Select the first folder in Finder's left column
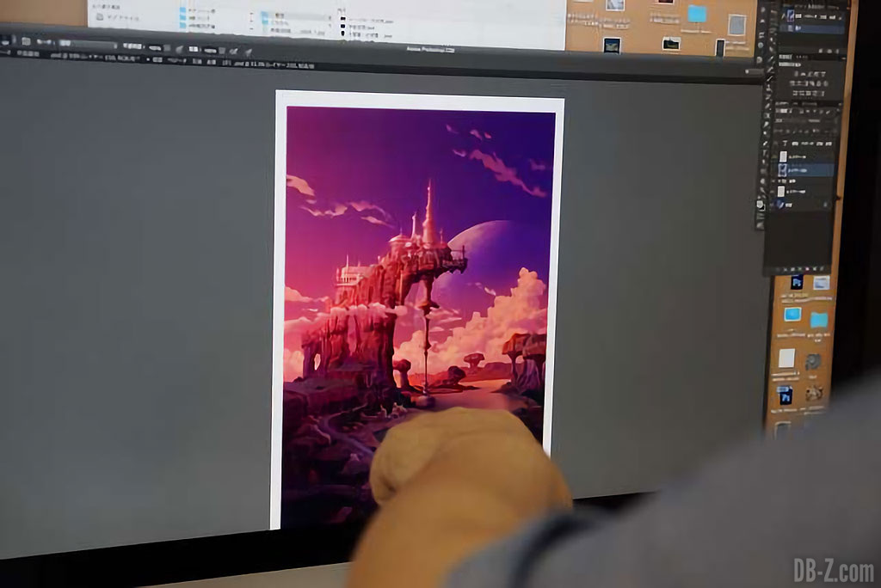Image resolution: width=881 pixels, height=588 pixels. (196, 10)
